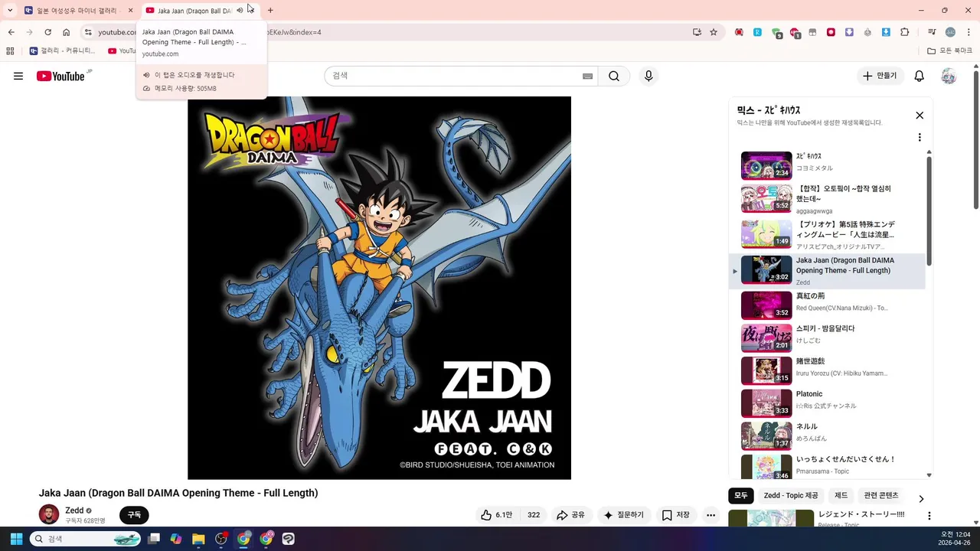
Task: Go back in browser history
Action: (x=11, y=32)
